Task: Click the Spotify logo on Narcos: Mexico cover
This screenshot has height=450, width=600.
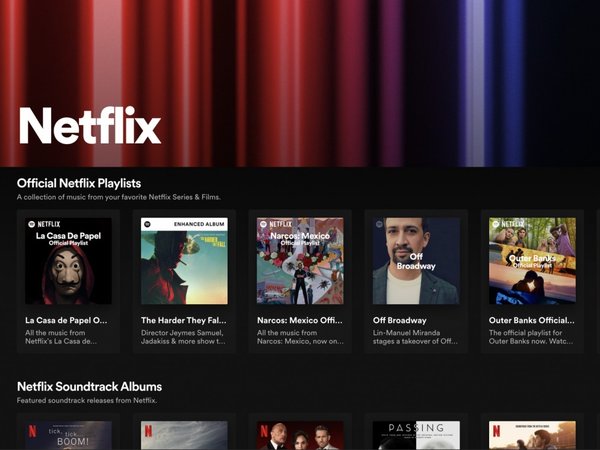Action: tap(263, 225)
